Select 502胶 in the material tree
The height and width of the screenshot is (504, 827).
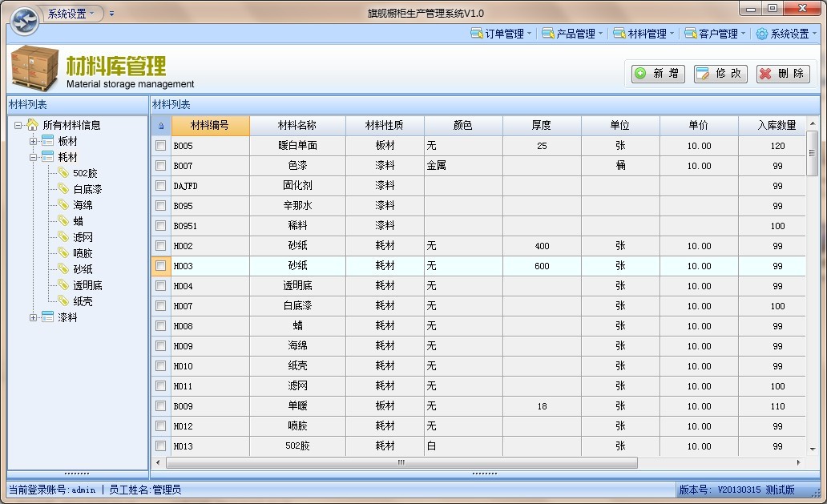coord(85,173)
